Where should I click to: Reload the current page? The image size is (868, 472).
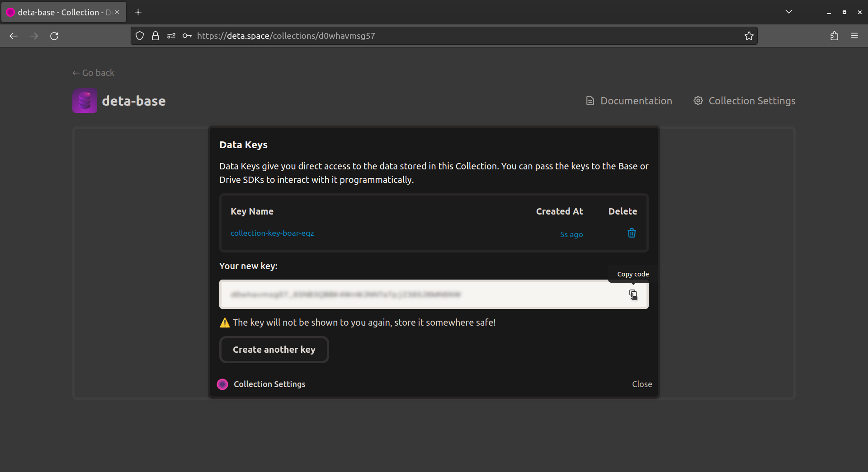pyautogui.click(x=54, y=36)
